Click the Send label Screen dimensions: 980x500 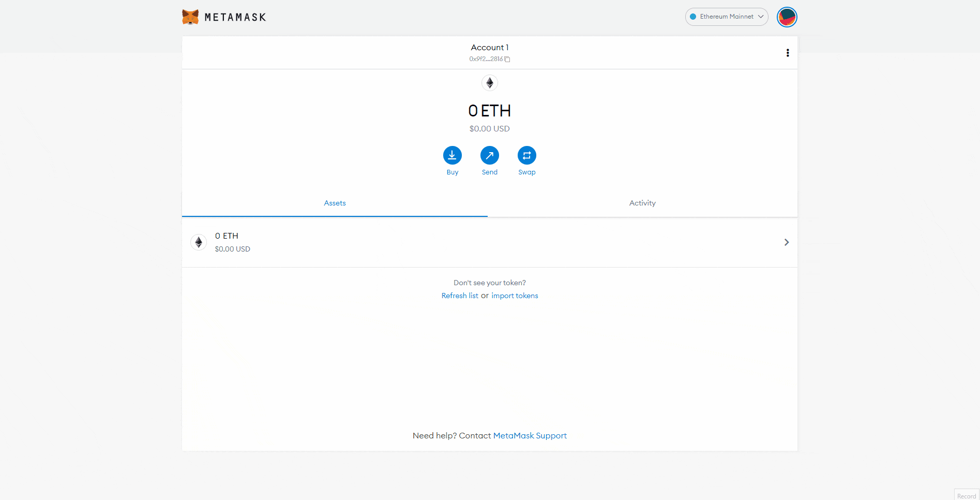(x=490, y=172)
